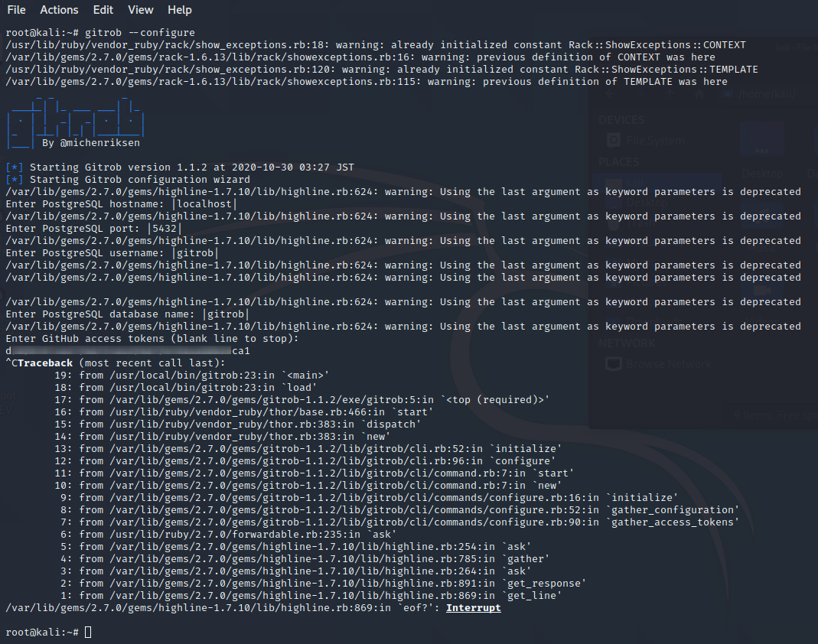
Task: Click traceback line 2 'get_response'
Action: (x=323, y=584)
